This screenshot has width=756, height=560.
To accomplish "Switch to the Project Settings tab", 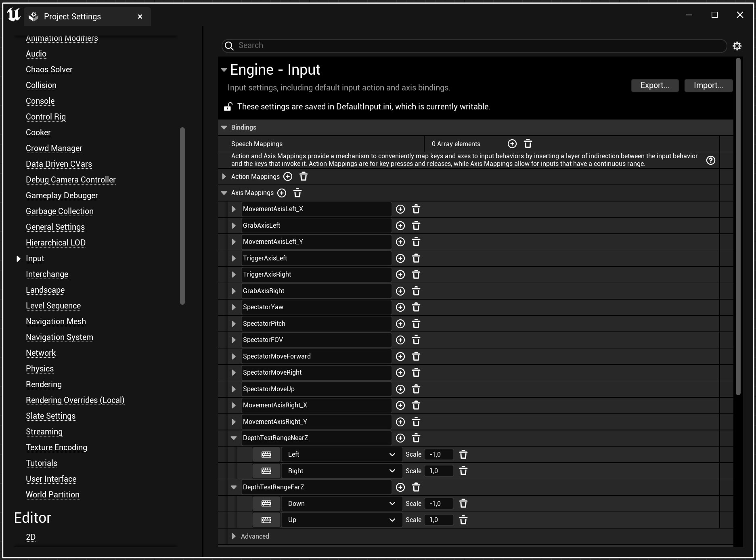I will point(73,16).
